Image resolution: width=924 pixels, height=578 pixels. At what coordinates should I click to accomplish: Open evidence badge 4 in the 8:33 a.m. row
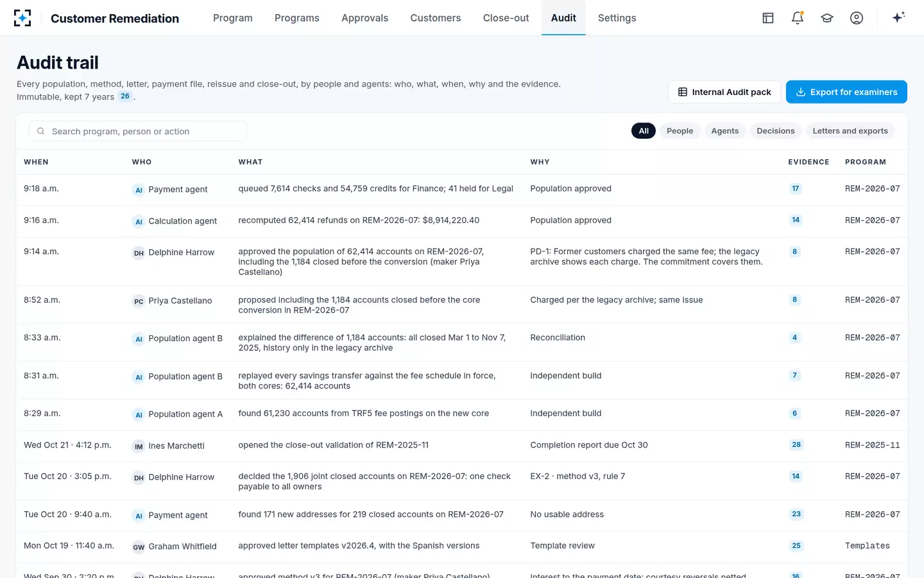[794, 338]
